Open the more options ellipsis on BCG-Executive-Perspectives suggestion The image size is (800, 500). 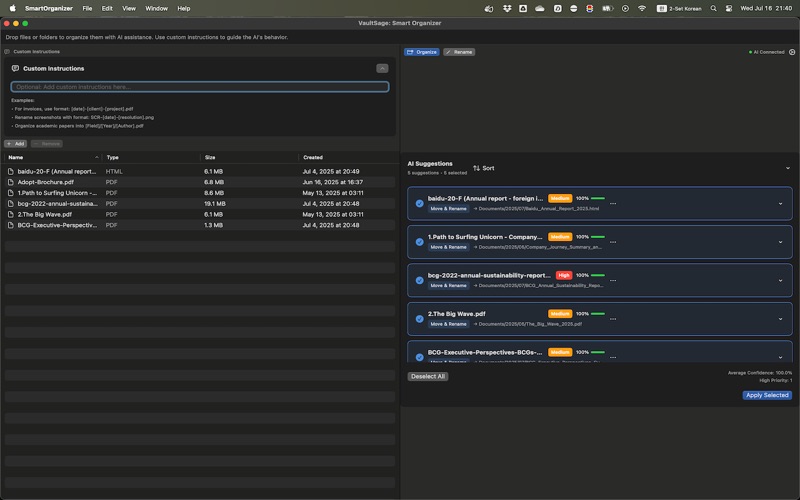[x=613, y=357]
